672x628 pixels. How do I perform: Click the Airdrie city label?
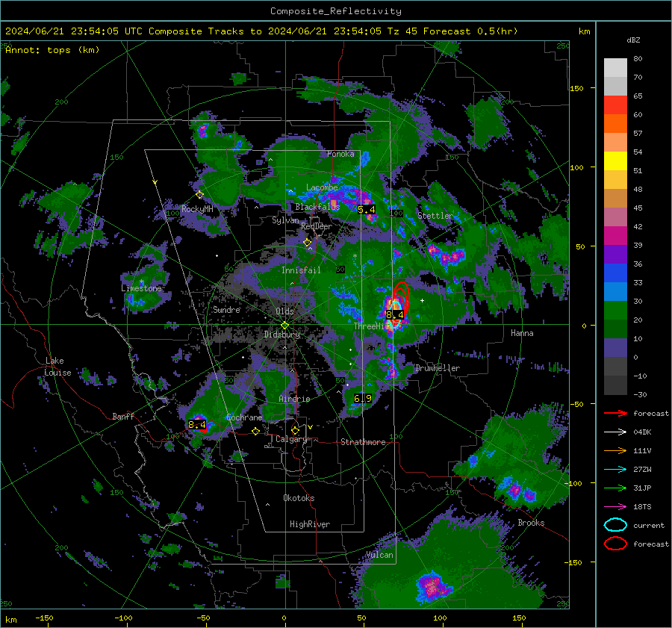coord(294,399)
